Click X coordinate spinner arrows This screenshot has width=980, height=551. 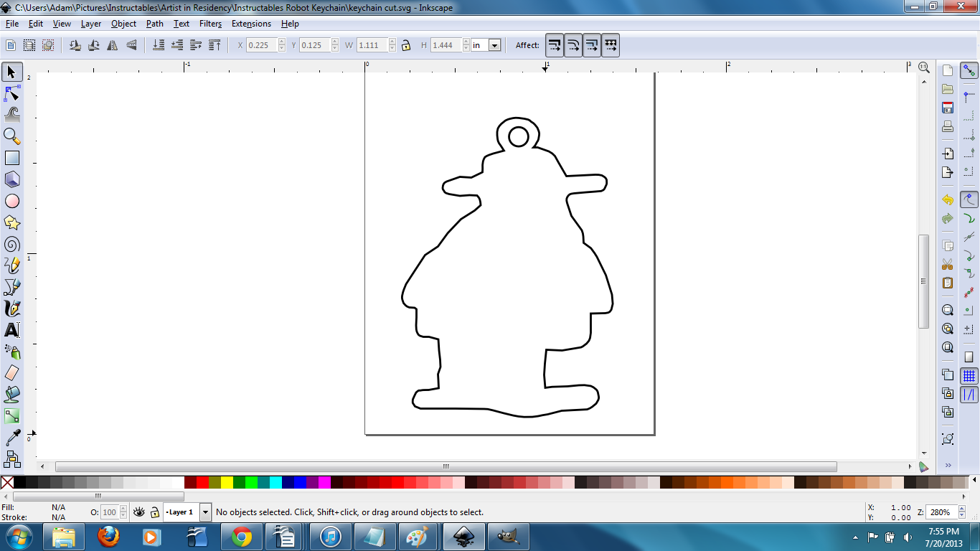tap(282, 45)
